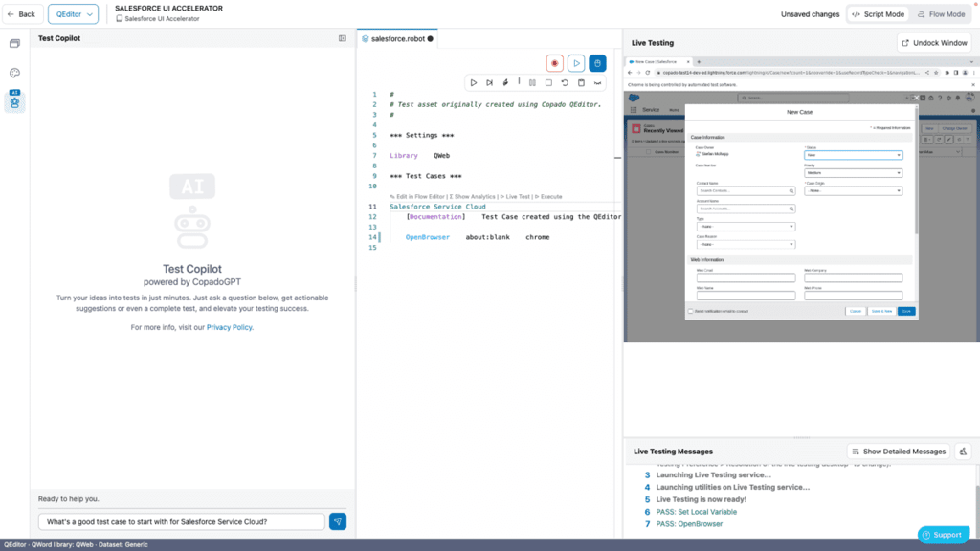Click the Salesforce notifications bell

(x=957, y=99)
